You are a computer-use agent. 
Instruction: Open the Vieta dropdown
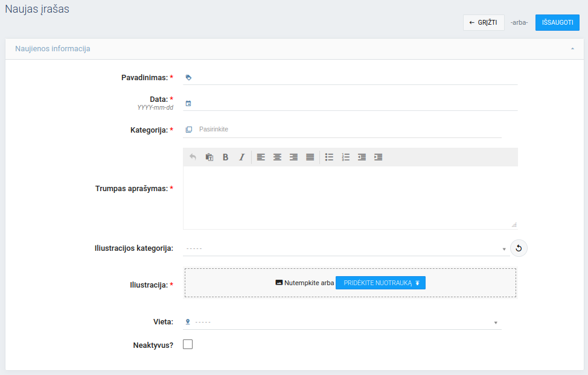pyautogui.click(x=345, y=322)
